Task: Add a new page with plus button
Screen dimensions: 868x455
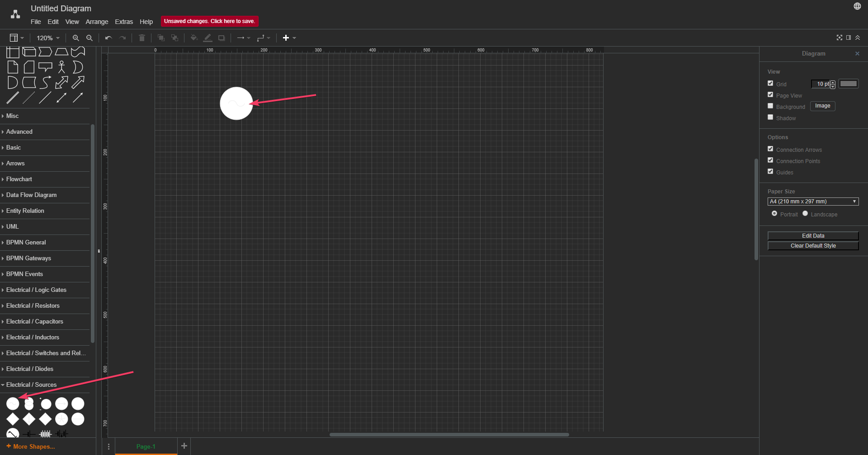Action: (x=184, y=446)
